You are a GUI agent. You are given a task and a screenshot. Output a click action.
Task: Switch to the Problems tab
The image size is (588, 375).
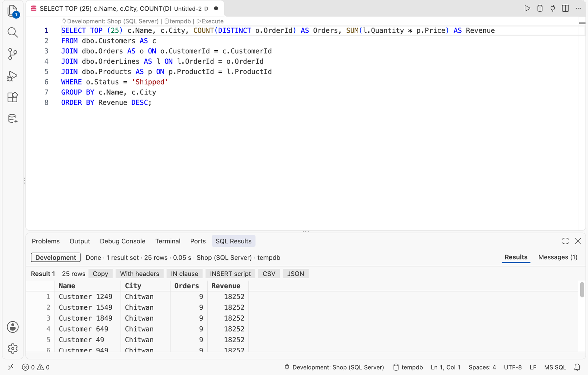tap(46, 241)
